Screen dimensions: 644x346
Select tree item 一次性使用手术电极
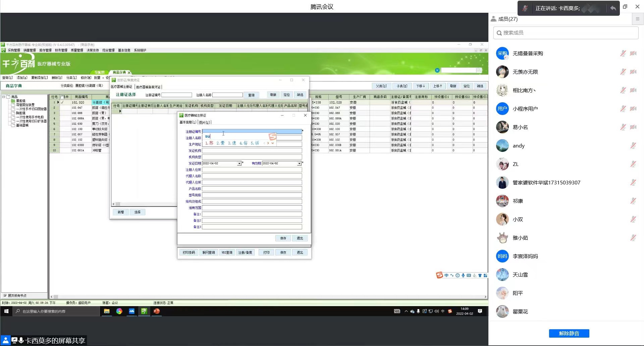click(30, 117)
